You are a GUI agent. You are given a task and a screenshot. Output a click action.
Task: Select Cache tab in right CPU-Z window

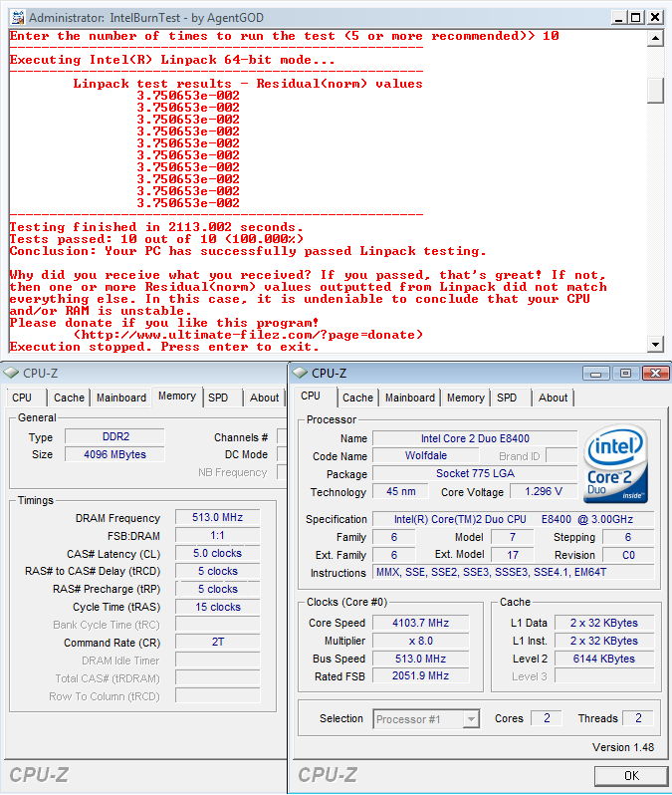(x=357, y=397)
